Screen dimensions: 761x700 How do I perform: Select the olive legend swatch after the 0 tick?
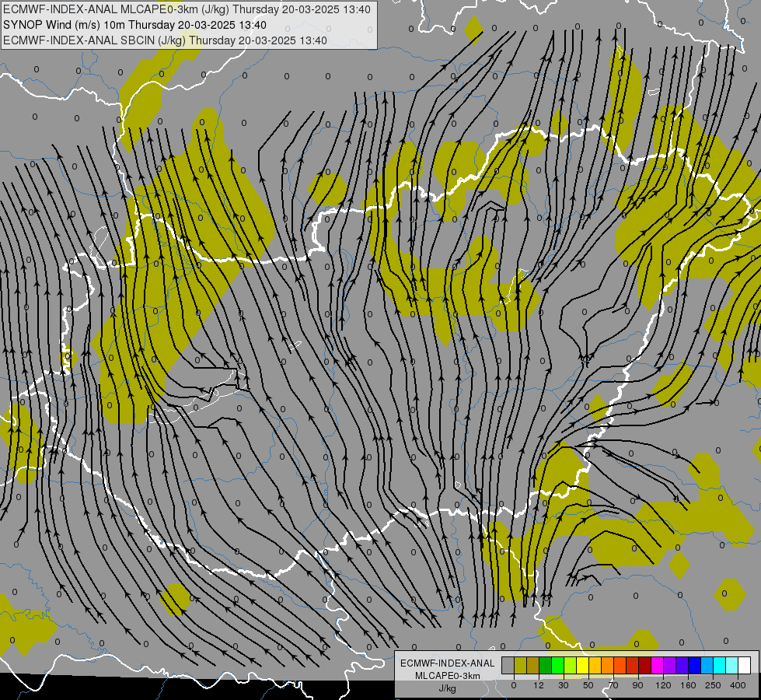pos(521,665)
